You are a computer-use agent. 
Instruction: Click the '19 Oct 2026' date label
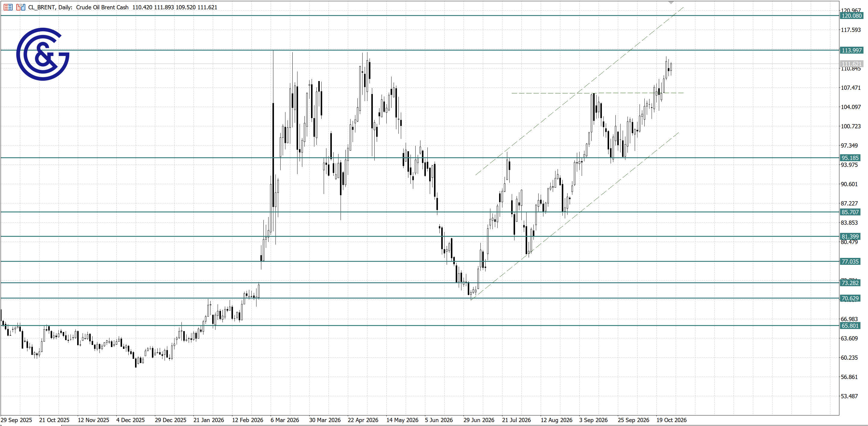[671, 420]
